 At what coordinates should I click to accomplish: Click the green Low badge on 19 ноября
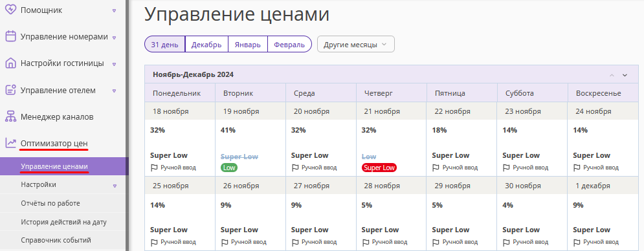coord(229,168)
